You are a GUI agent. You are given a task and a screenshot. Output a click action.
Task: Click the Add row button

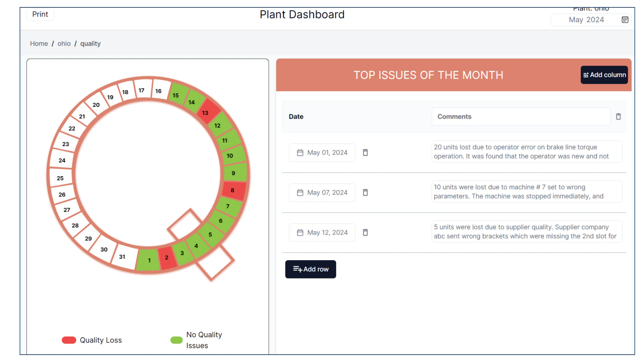(x=310, y=269)
